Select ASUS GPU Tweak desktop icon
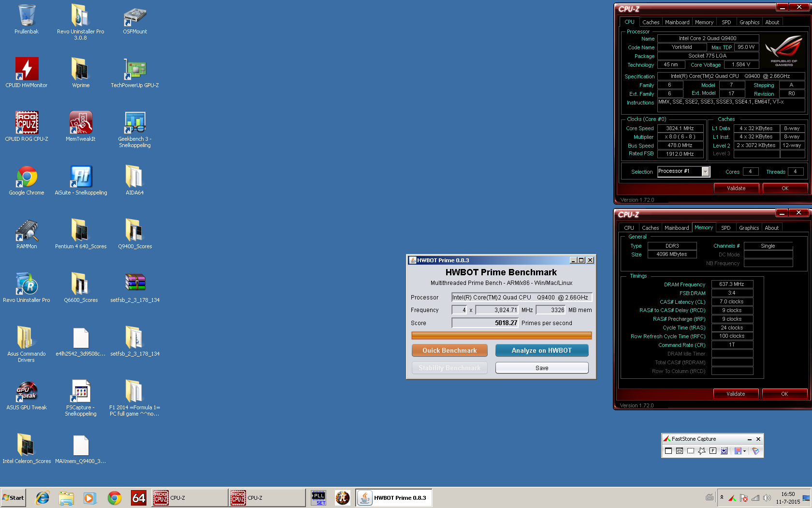 point(27,395)
